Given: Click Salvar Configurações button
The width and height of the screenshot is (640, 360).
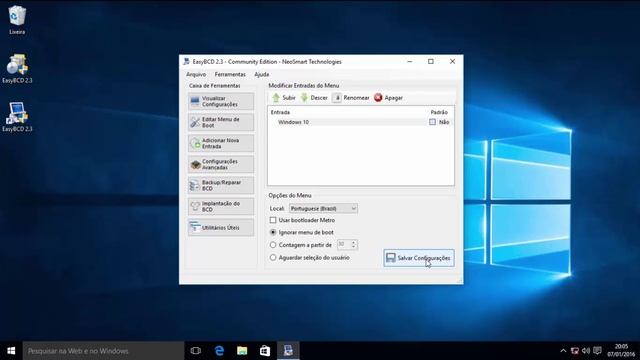Looking at the screenshot, I should 419,258.
